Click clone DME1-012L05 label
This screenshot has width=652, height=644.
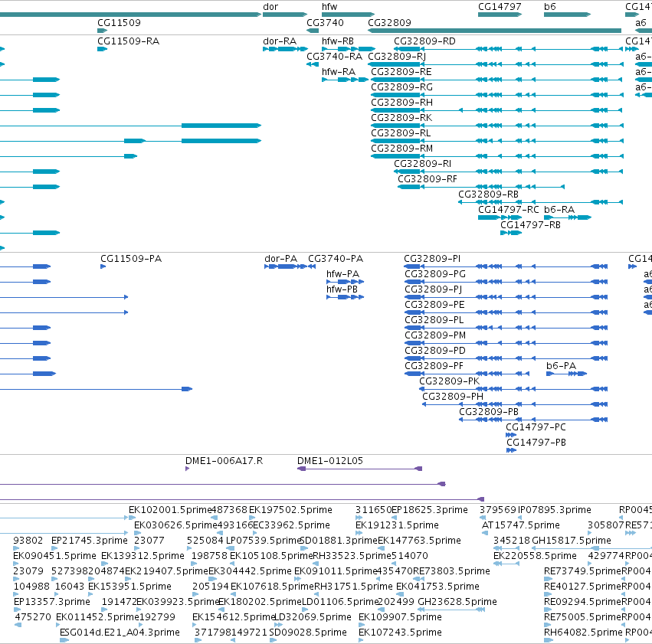[330, 461]
